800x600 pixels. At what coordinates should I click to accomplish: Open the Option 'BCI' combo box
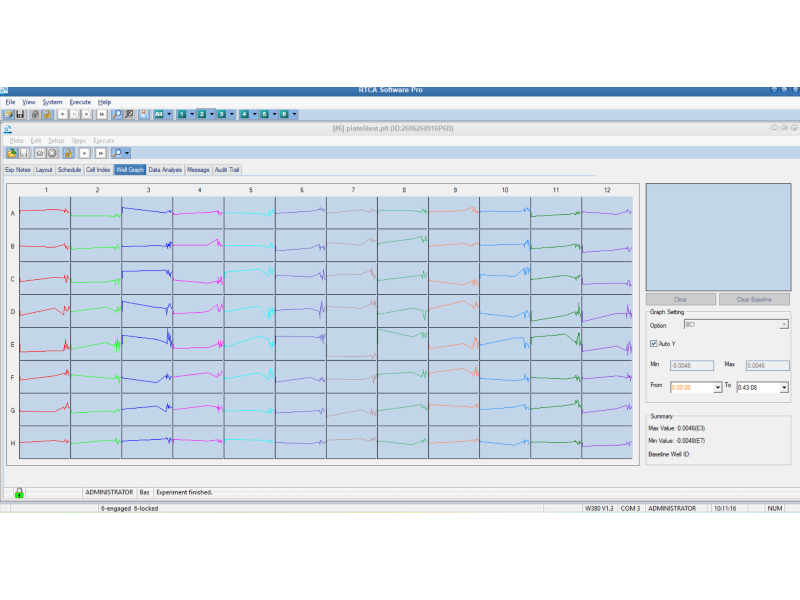(x=736, y=324)
